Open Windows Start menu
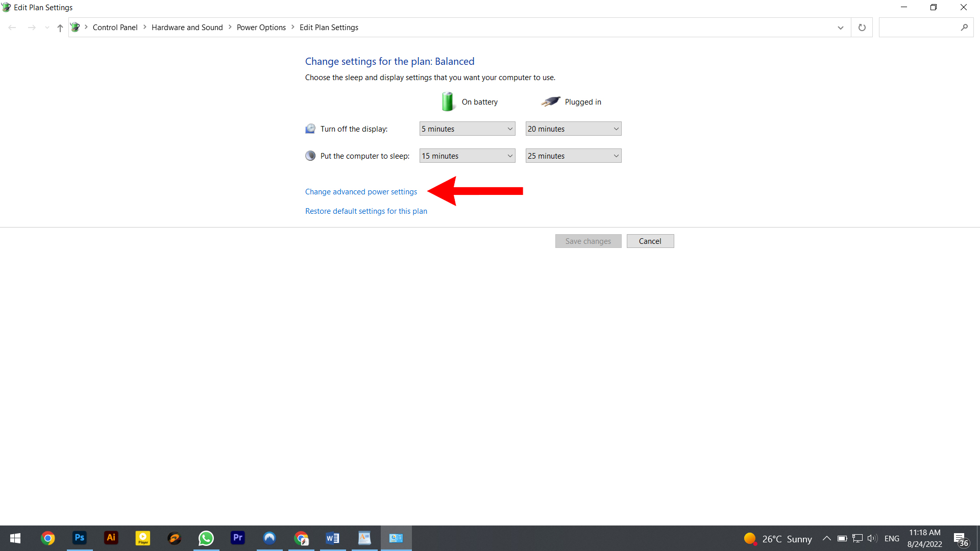Image resolution: width=980 pixels, height=551 pixels. [13, 538]
